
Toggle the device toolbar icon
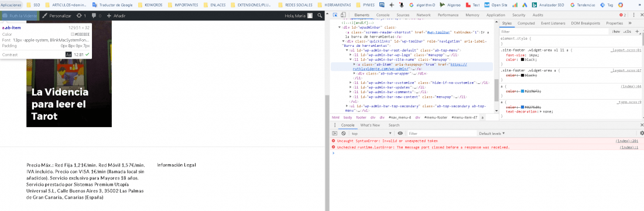pos(342,15)
